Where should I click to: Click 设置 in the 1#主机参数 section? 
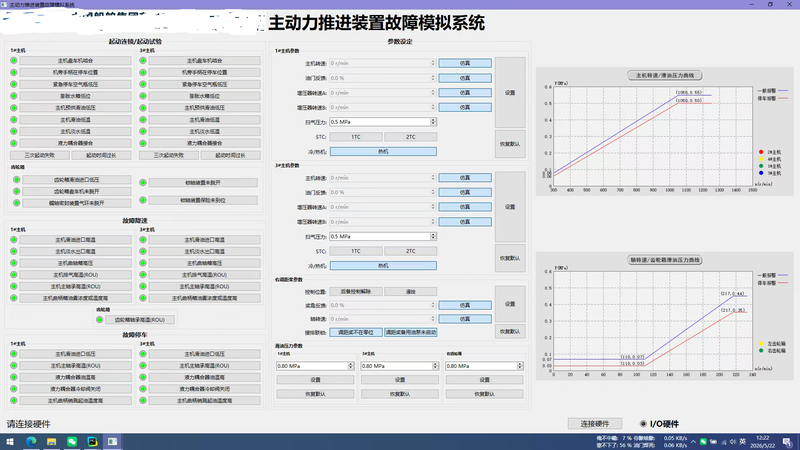pyautogui.click(x=510, y=92)
